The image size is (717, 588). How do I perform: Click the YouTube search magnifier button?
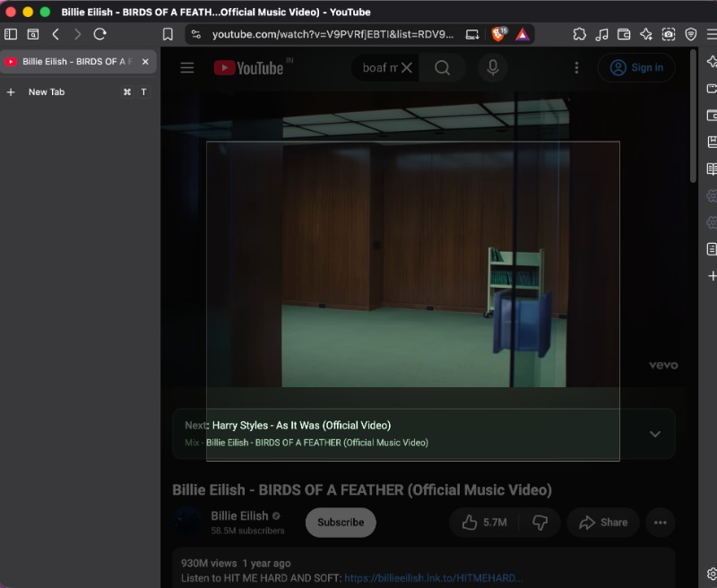[442, 68]
